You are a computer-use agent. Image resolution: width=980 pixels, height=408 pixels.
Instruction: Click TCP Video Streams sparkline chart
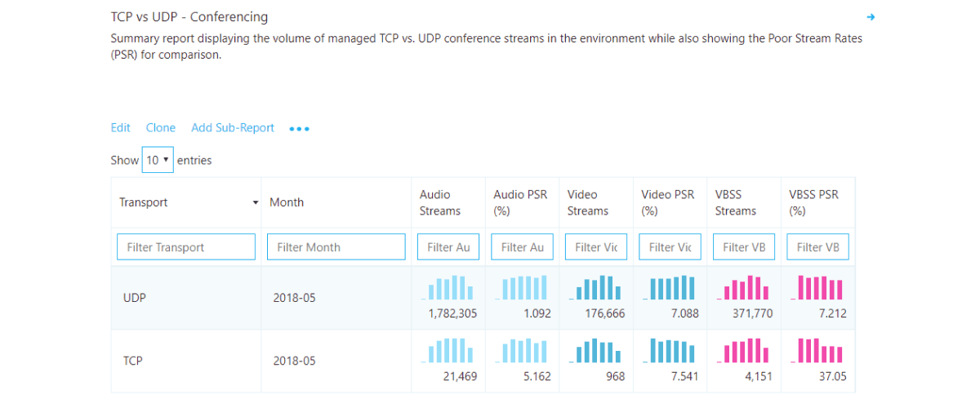(x=596, y=351)
